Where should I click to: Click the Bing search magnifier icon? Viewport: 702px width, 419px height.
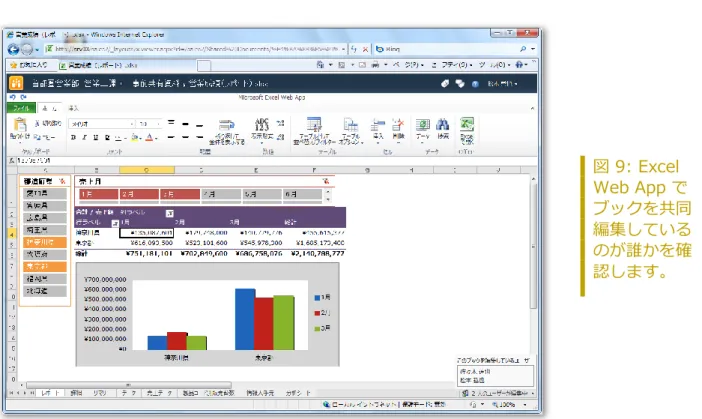(522, 49)
